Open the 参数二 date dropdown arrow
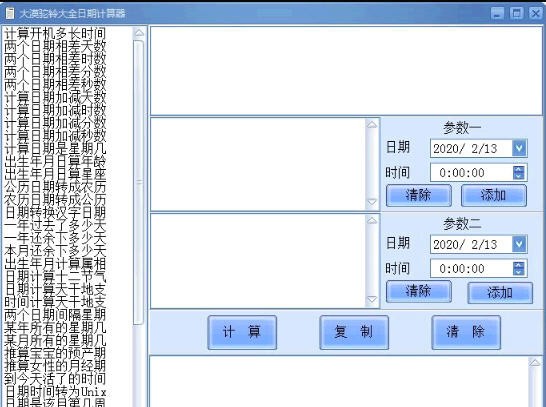The image size is (546, 407). point(519,244)
